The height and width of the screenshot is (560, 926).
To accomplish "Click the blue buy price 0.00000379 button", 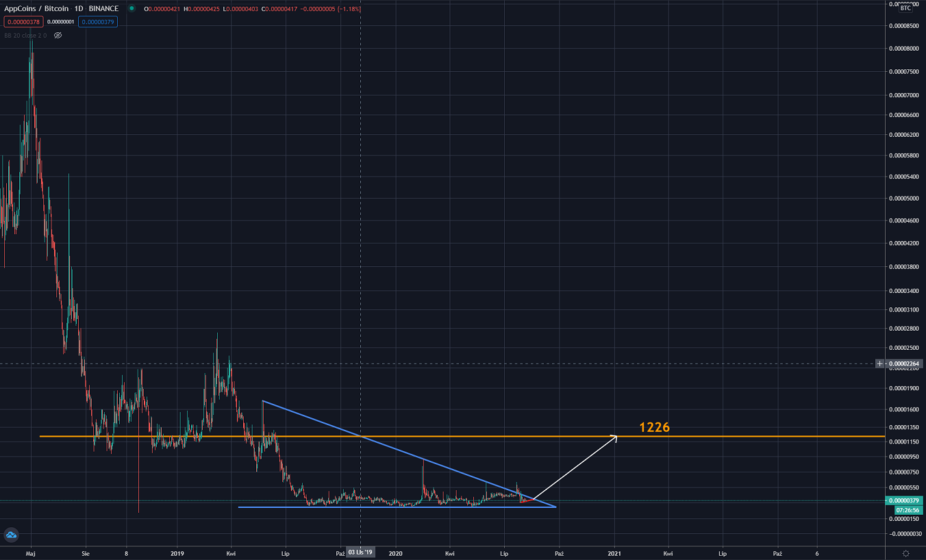I will click(x=97, y=22).
